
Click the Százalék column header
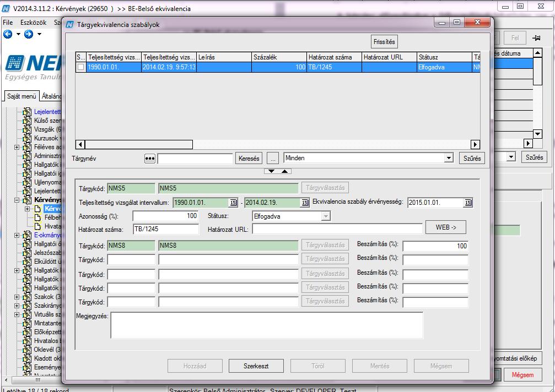point(279,57)
